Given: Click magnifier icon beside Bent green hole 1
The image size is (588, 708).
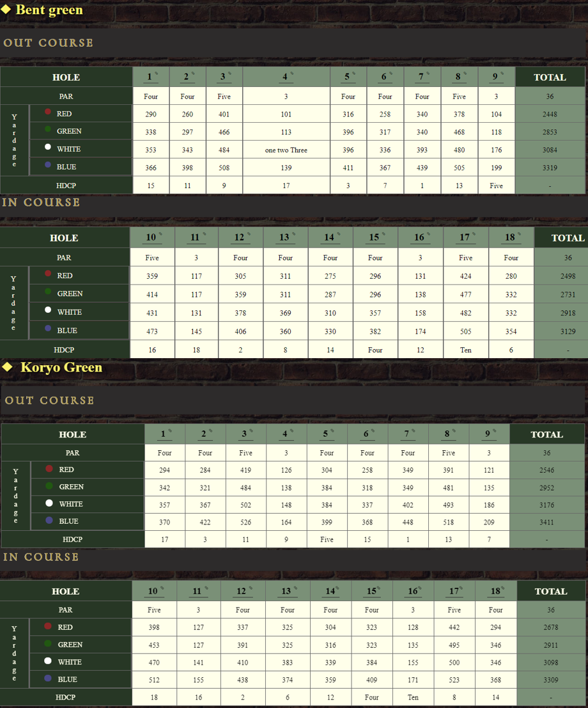Looking at the screenshot, I should point(157,73).
